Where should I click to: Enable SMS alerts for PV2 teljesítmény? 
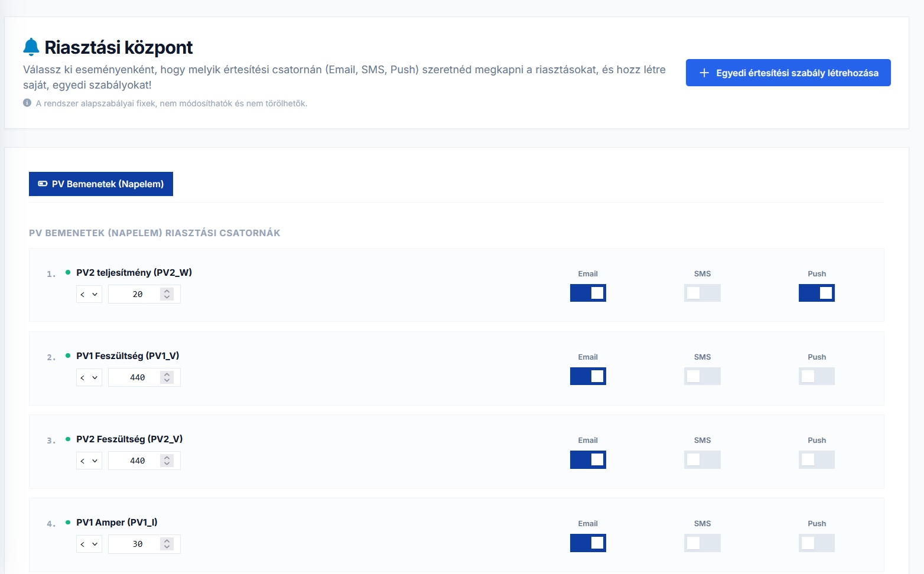(702, 293)
